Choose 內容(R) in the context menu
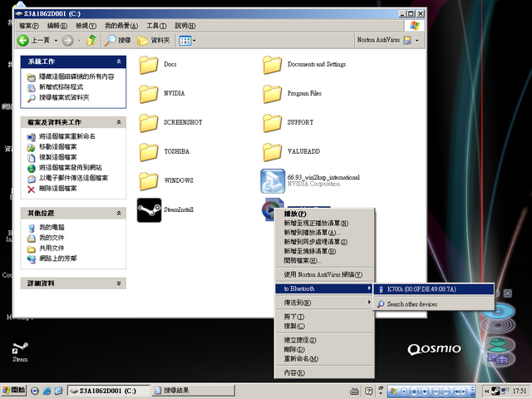 (324, 373)
